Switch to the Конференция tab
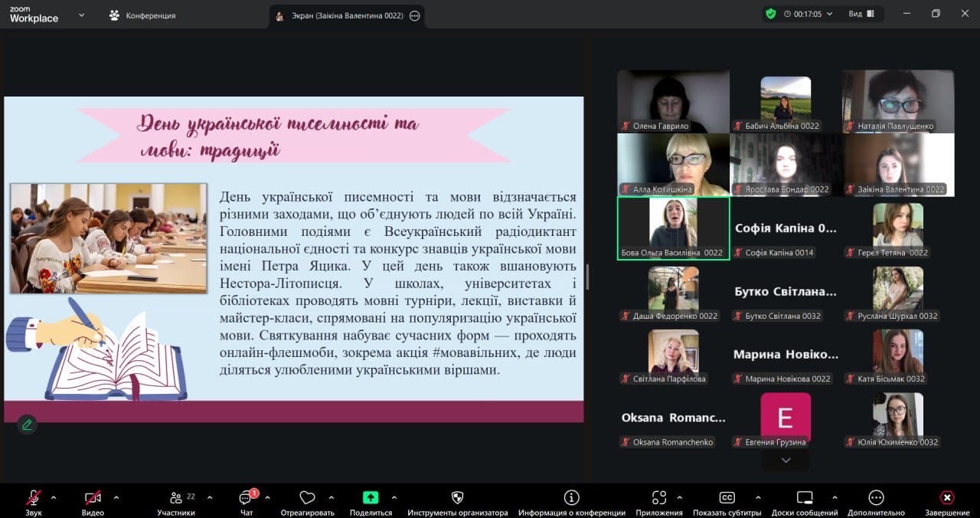The image size is (980, 518). pyautogui.click(x=142, y=15)
